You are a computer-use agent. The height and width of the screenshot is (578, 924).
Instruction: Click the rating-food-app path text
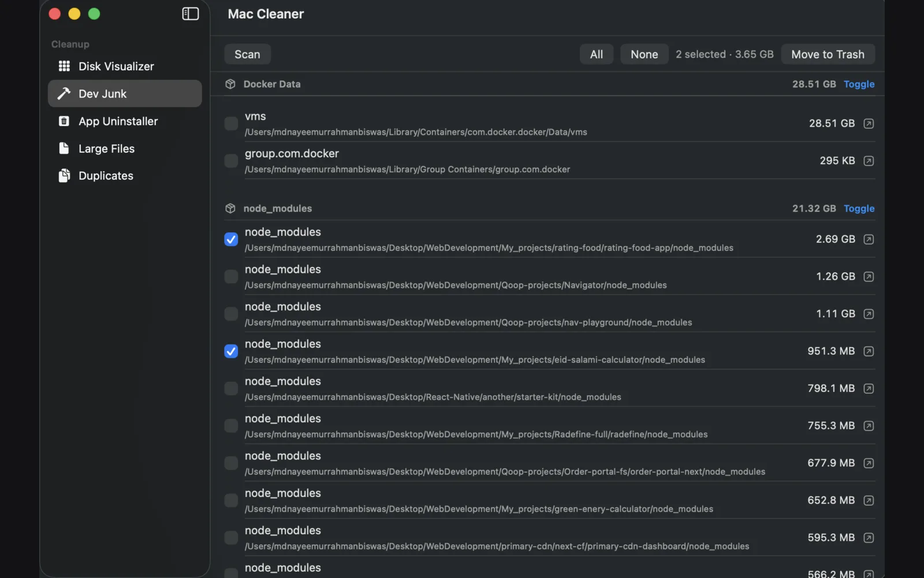point(489,248)
